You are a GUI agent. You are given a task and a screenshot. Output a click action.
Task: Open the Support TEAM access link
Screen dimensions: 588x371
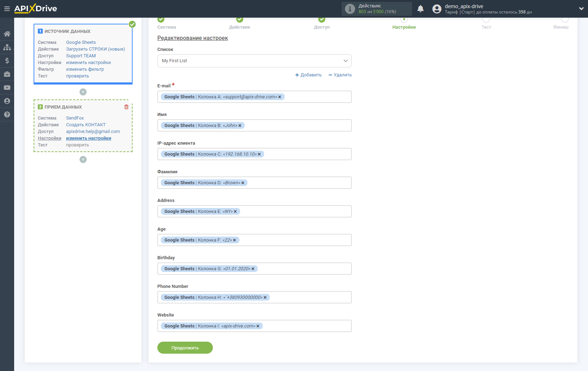tap(81, 56)
